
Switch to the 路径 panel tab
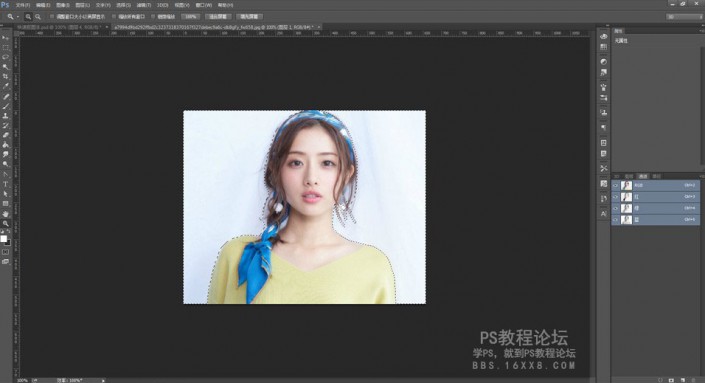point(657,176)
